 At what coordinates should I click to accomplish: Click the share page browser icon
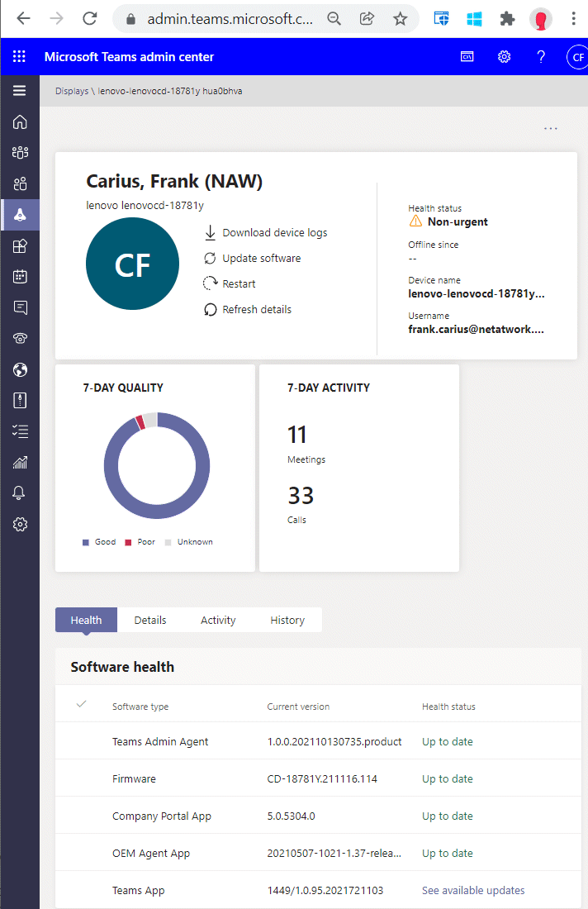coord(367,18)
